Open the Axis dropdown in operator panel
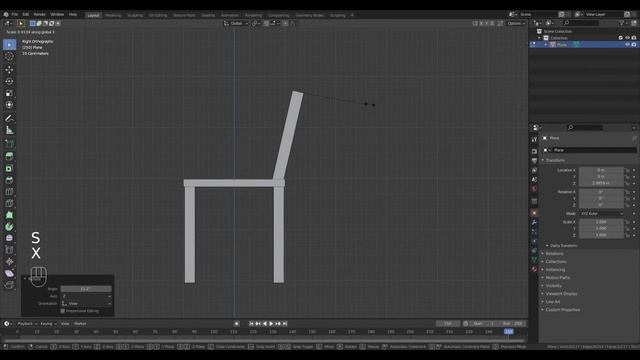Screen dimensions: 640x360 (86, 296)
